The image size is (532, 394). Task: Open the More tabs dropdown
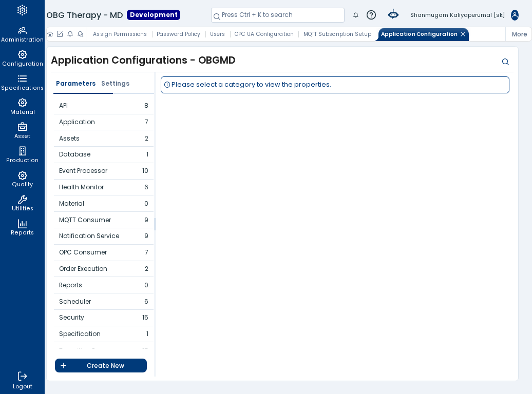coord(519,34)
